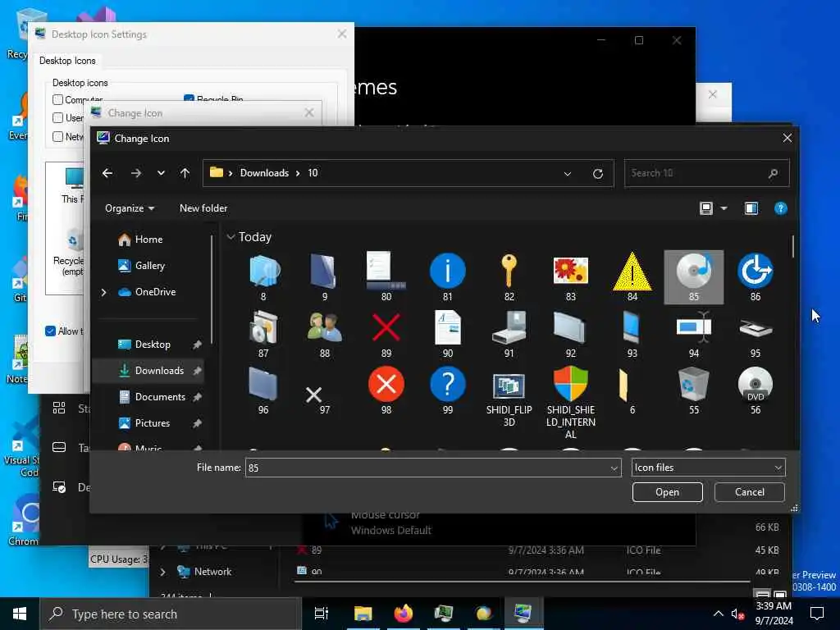840x630 pixels.
Task: Select the music disc icon 85
Action: coord(694,277)
